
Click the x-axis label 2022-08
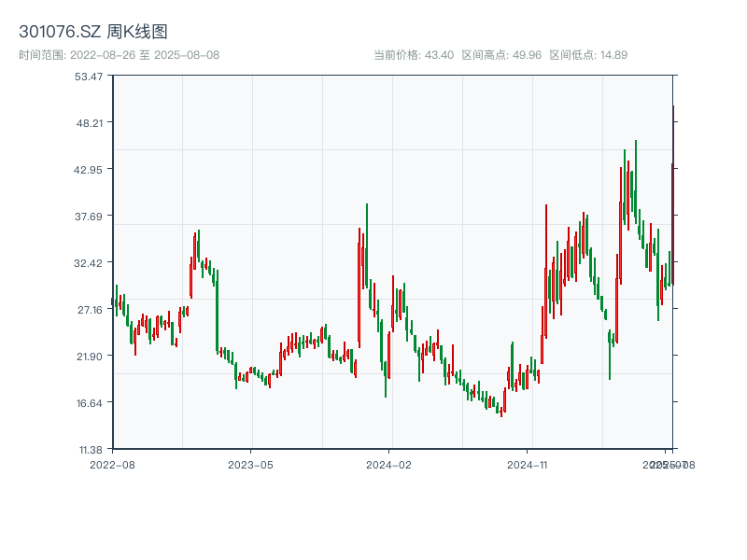112,465
